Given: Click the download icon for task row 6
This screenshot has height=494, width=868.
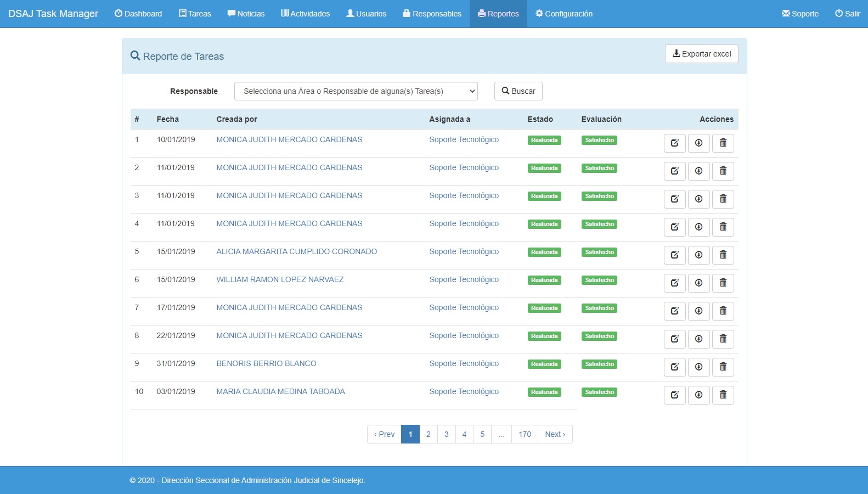Looking at the screenshot, I should click(x=698, y=283).
